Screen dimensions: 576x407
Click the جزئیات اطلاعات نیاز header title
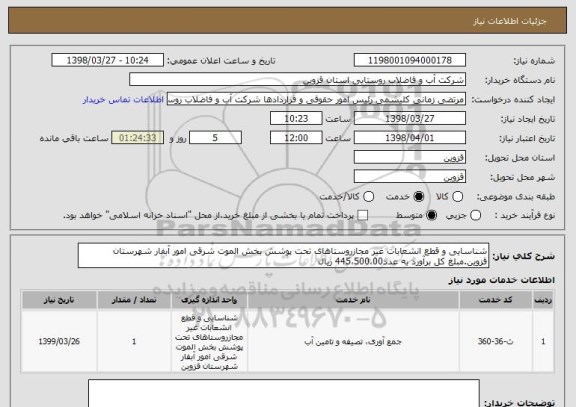[x=510, y=21]
